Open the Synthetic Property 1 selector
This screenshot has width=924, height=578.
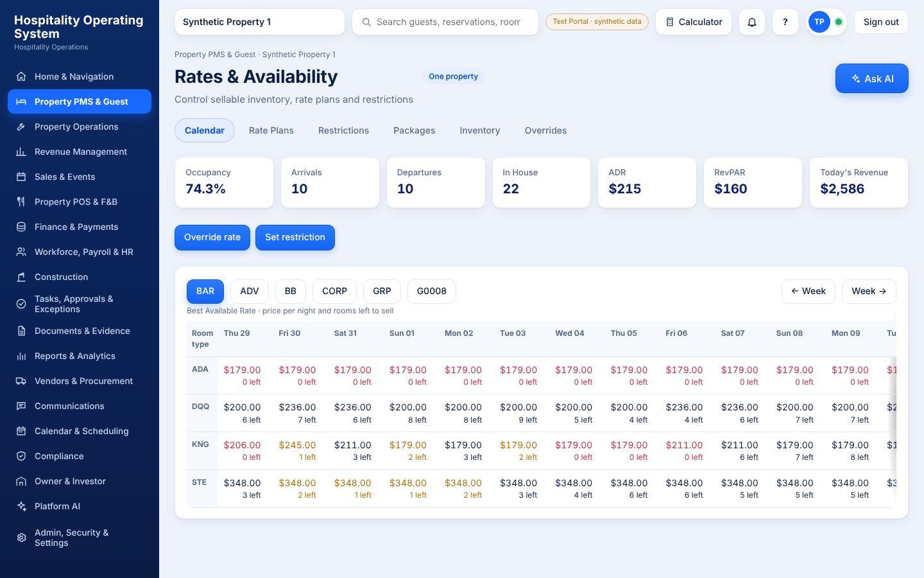259,22
